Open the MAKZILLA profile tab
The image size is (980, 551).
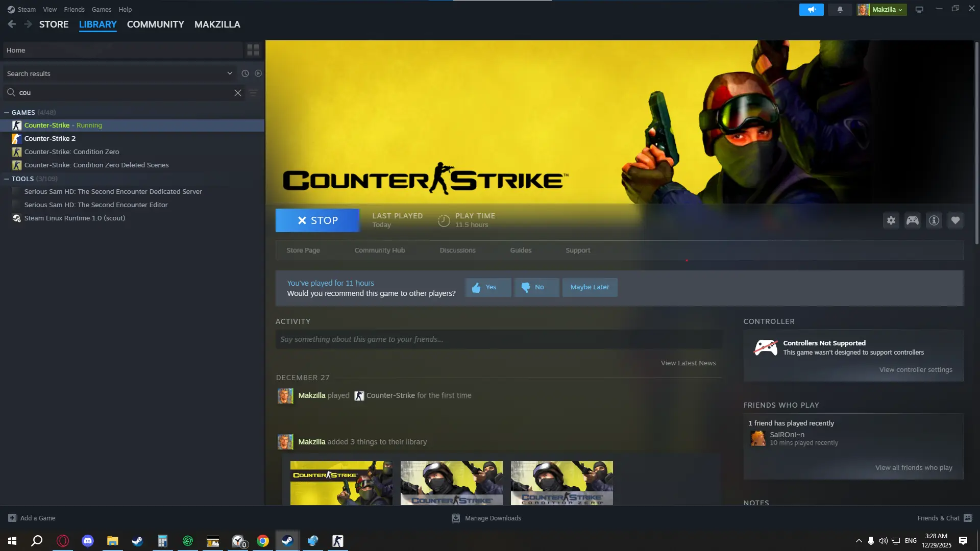coord(217,24)
